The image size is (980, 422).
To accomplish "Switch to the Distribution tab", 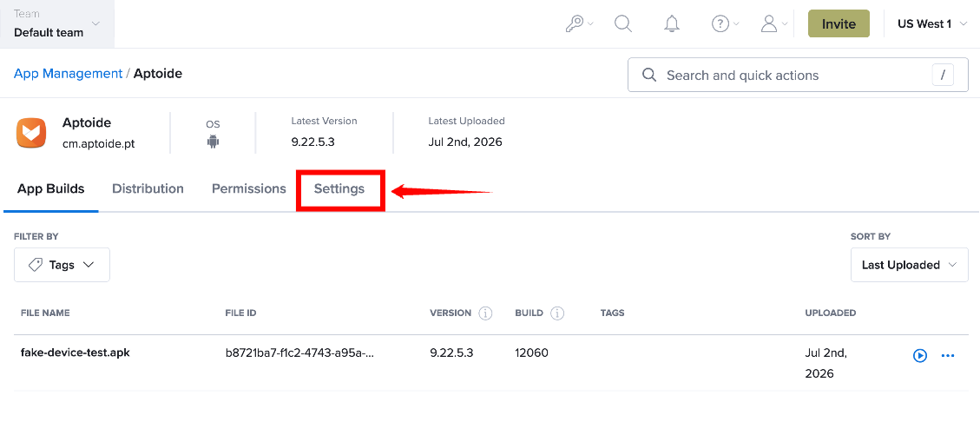I will click(x=148, y=188).
